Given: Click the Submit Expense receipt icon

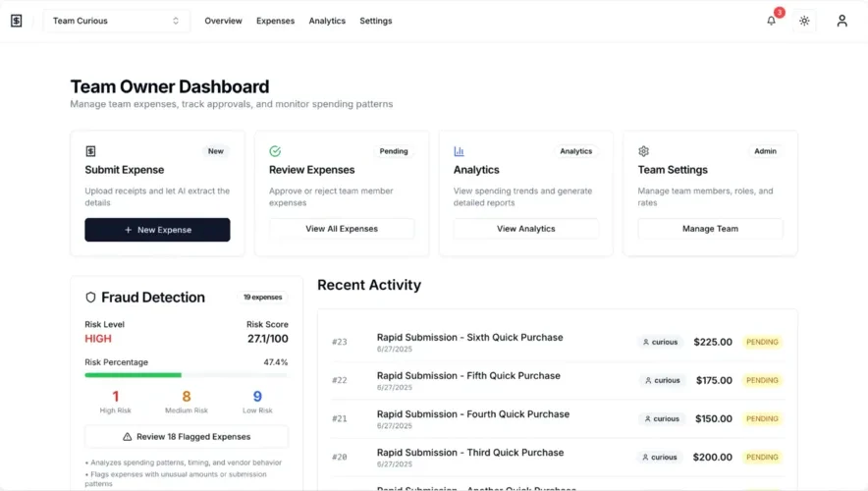Looking at the screenshot, I should pos(90,151).
